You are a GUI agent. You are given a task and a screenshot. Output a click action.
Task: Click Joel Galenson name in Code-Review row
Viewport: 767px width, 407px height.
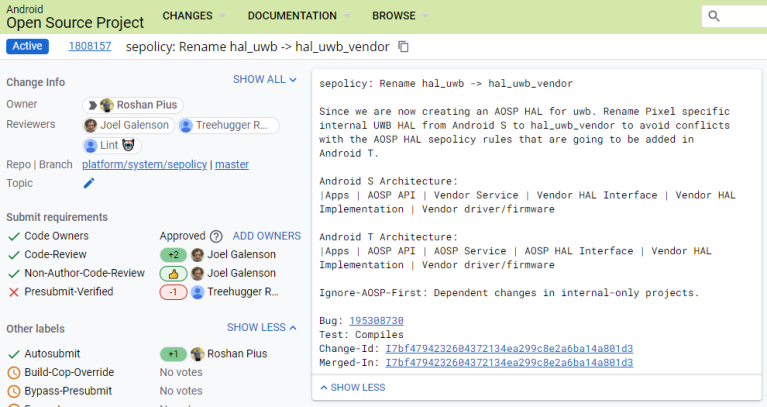pyautogui.click(x=241, y=255)
